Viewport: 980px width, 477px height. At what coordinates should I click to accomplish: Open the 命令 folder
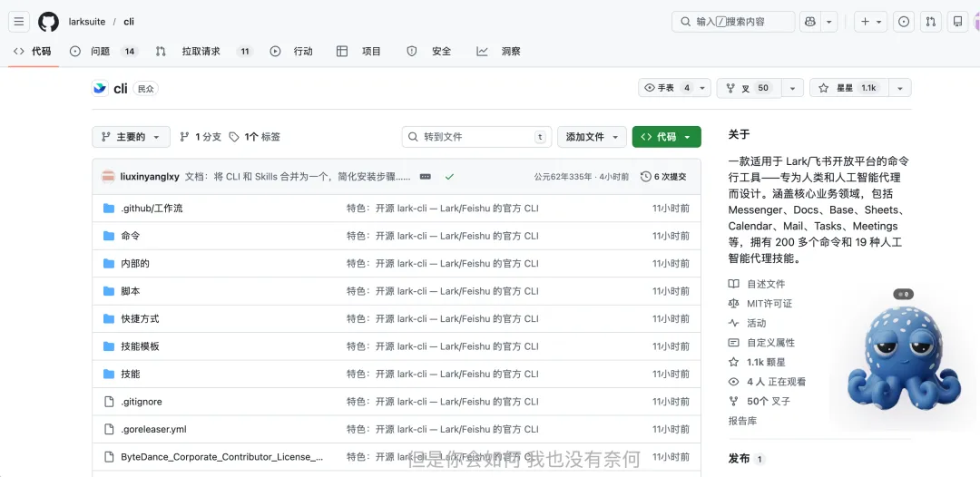(130, 236)
